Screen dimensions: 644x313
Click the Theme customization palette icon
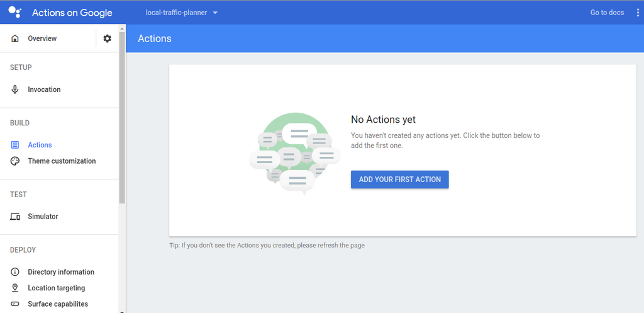point(15,161)
